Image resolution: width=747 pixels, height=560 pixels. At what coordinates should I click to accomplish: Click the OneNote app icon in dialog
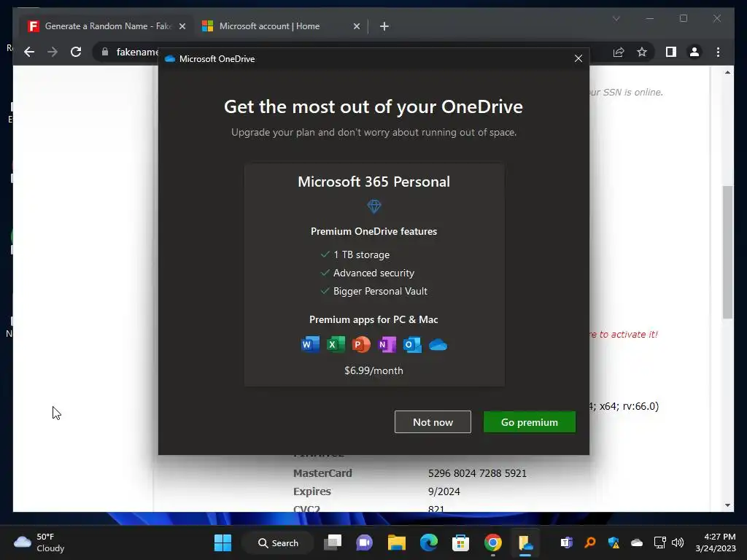pyautogui.click(x=387, y=344)
